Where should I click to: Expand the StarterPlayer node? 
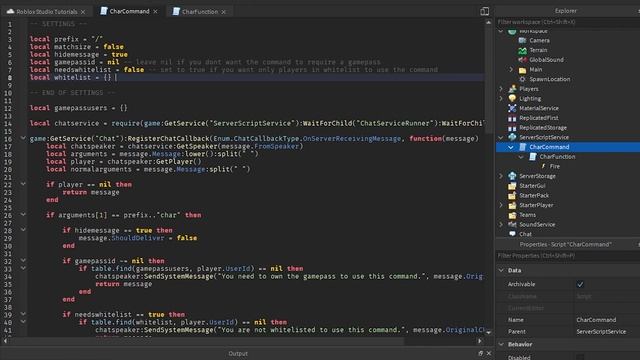pyautogui.click(x=501, y=205)
